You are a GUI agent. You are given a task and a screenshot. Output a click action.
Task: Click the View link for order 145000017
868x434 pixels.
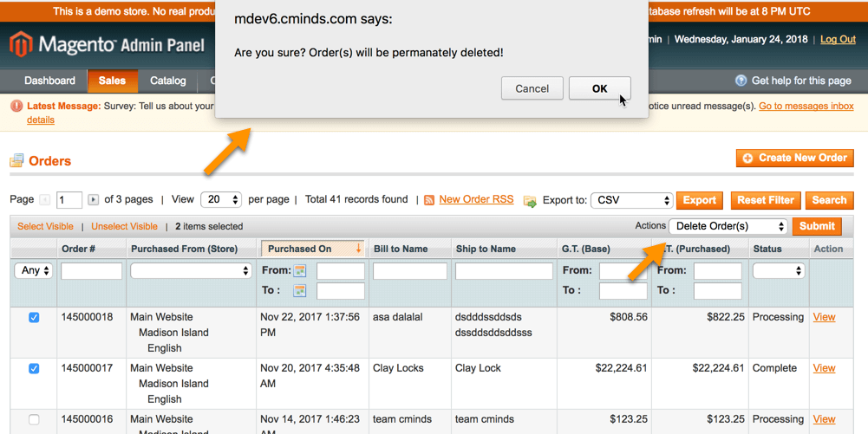pos(824,368)
